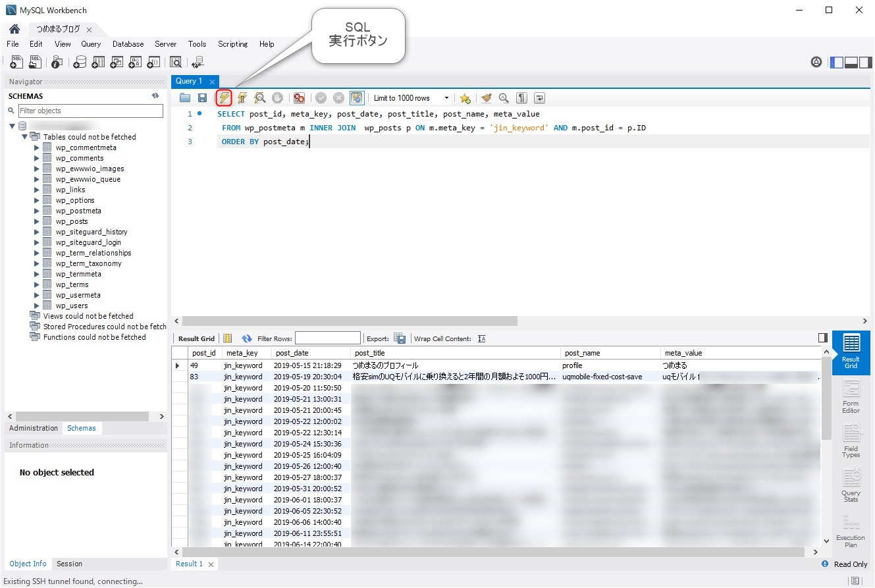Run the Execute Current Statement icon
Image resolution: width=875 pixels, height=588 pixels.
click(242, 97)
